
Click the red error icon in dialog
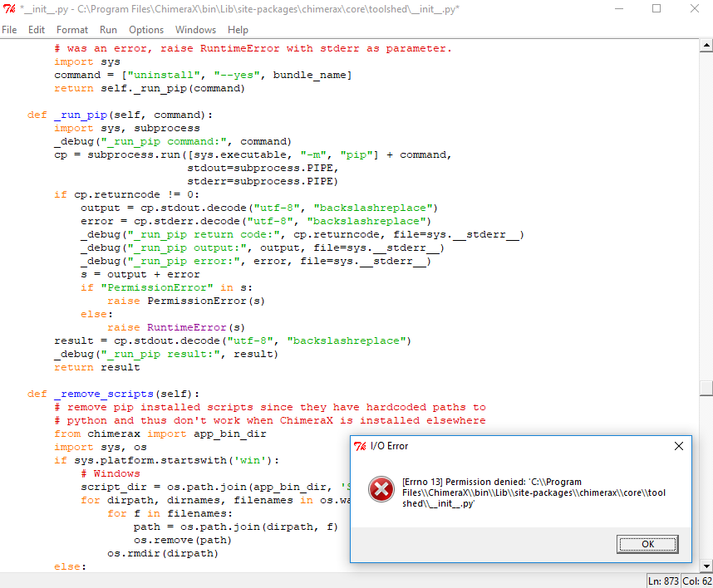pyautogui.click(x=381, y=490)
